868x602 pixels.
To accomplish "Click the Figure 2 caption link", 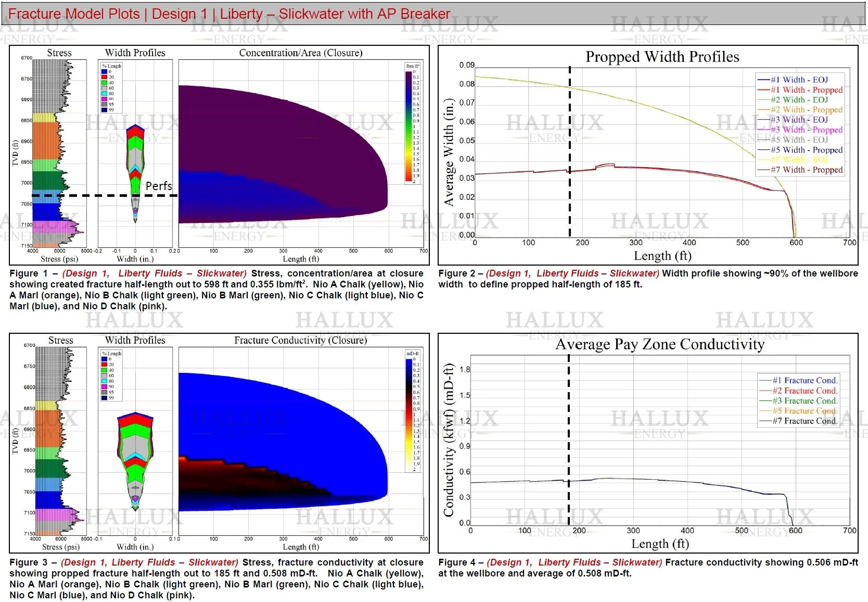I will pos(571,273).
